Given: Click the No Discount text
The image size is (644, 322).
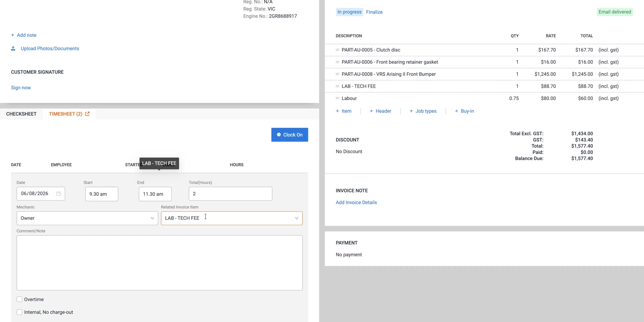Looking at the screenshot, I should 349,152.
